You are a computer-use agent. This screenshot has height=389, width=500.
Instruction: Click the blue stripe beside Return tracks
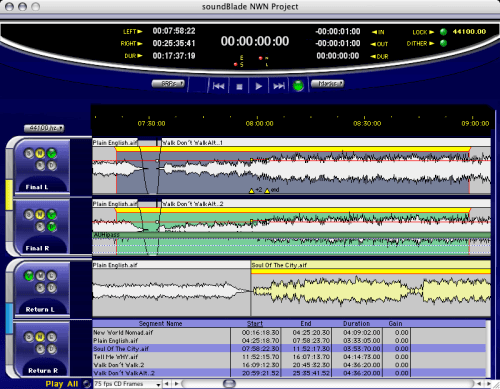[x=9, y=319]
